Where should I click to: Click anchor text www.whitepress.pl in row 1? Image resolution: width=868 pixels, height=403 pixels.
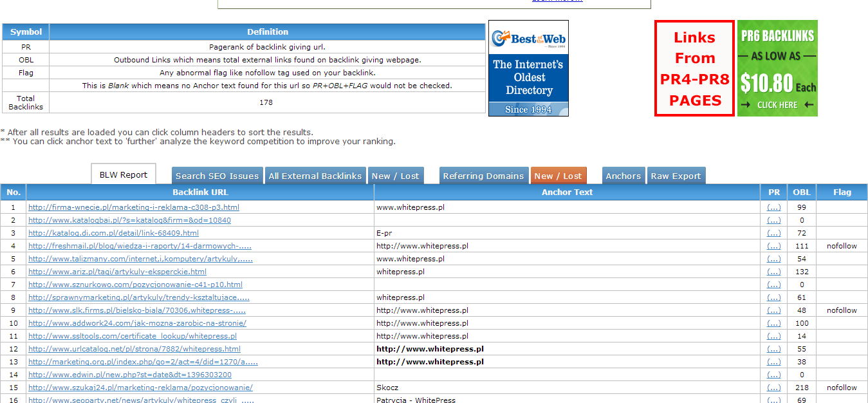point(411,207)
